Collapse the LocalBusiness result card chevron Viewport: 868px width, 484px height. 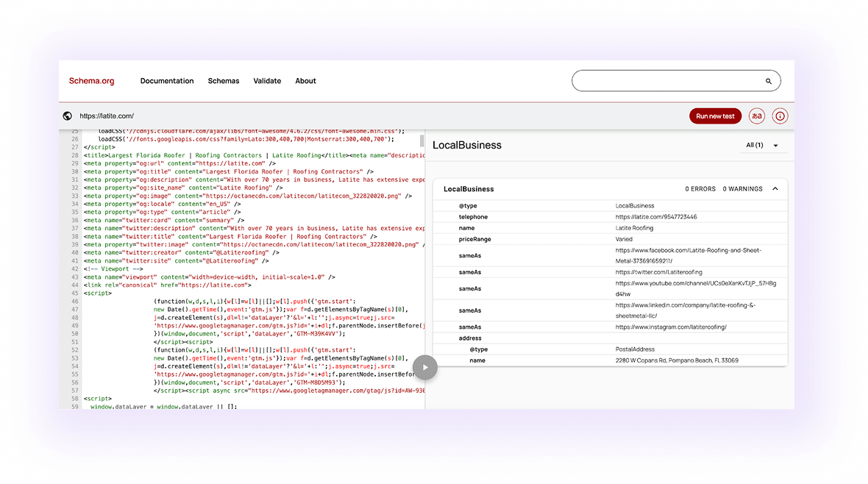click(775, 189)
